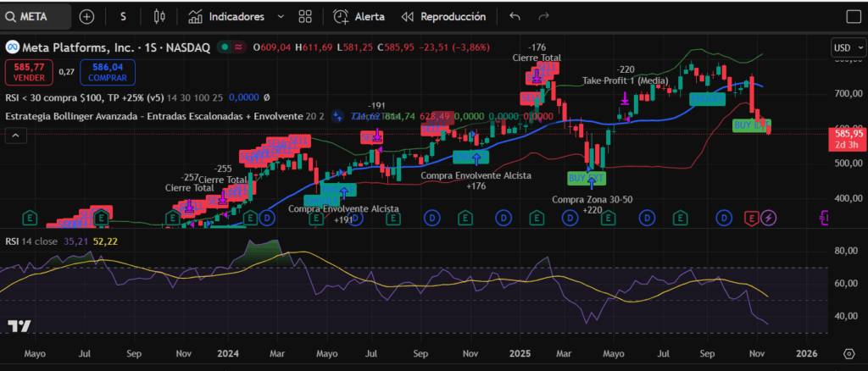The width and height of the screenshot is (868, 371).
Task: Click the add symbol plus icon
Action: (86, 16)
